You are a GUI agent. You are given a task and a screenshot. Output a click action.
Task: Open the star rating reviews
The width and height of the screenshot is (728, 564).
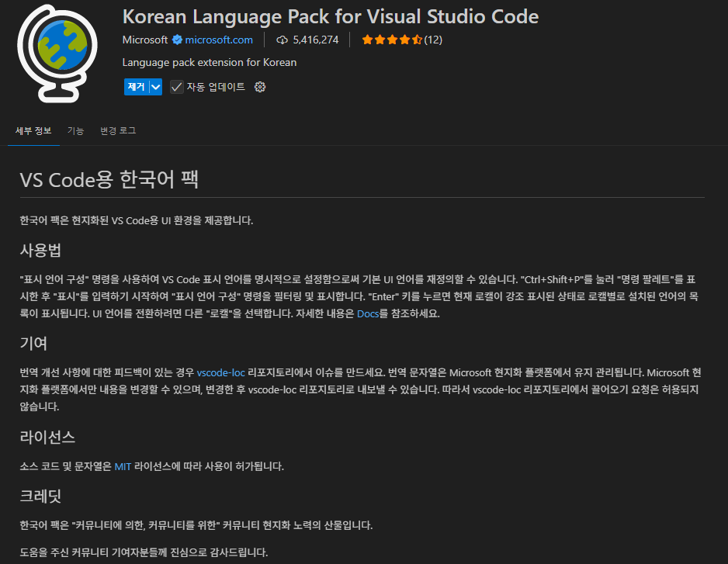point(392,40)
